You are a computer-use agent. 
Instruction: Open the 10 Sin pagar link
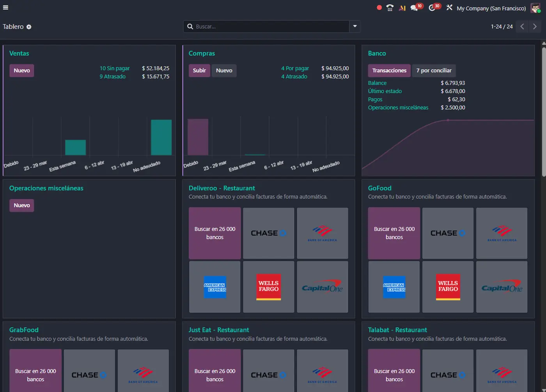pos(115,68)
